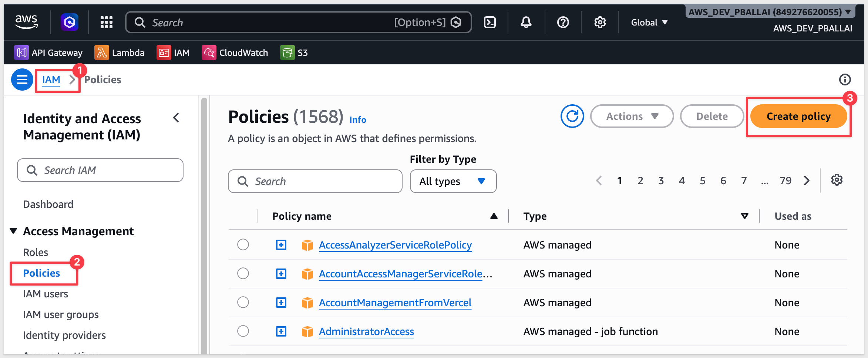Viewport: 868px width, 358px height.
Task: Open the Global region dropdown
Action: (x=649, y=22)
